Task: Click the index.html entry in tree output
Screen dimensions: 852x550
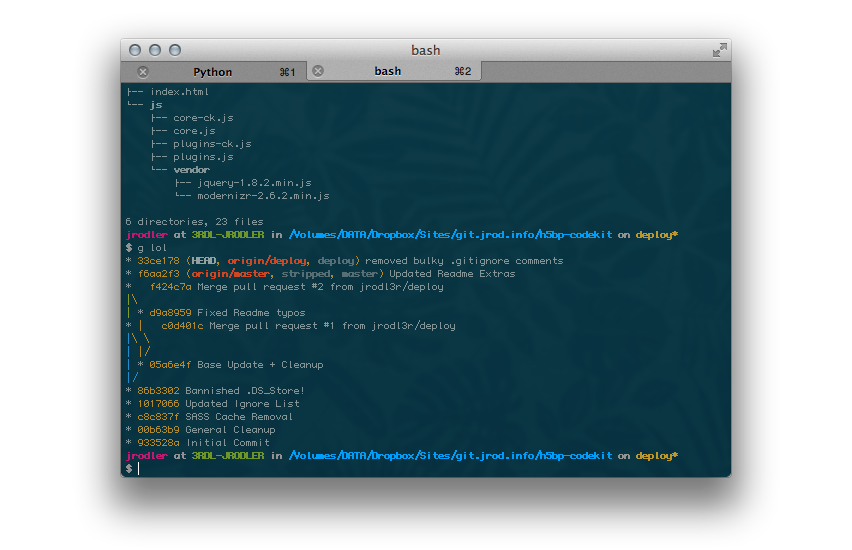Action: (x=179, y=92)
